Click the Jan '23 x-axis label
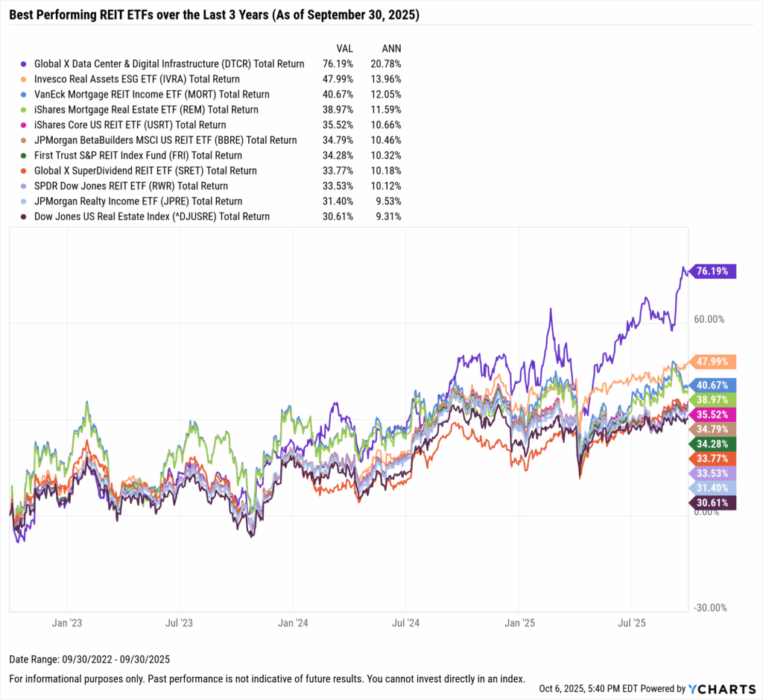 tap(67, 621)
